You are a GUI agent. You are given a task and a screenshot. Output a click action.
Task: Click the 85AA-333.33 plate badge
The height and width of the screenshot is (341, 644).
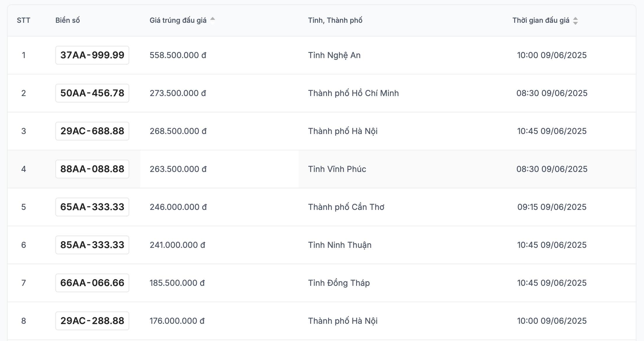tap(92, 245)
